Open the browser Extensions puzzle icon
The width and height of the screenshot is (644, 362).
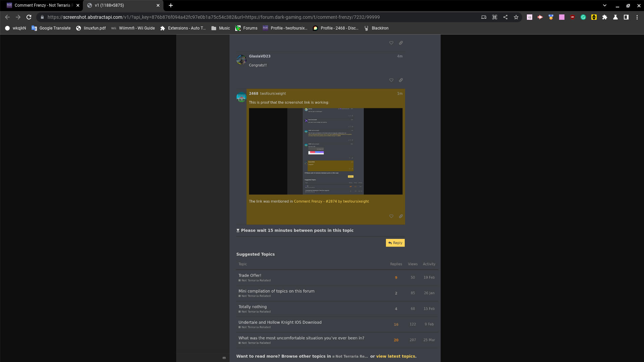(x=605, y=17)
